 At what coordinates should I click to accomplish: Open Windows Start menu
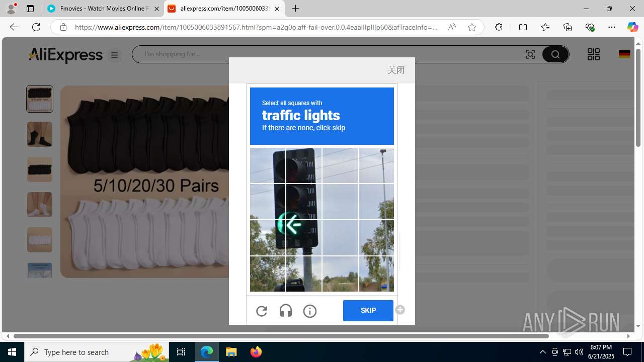tap(12, 352)
